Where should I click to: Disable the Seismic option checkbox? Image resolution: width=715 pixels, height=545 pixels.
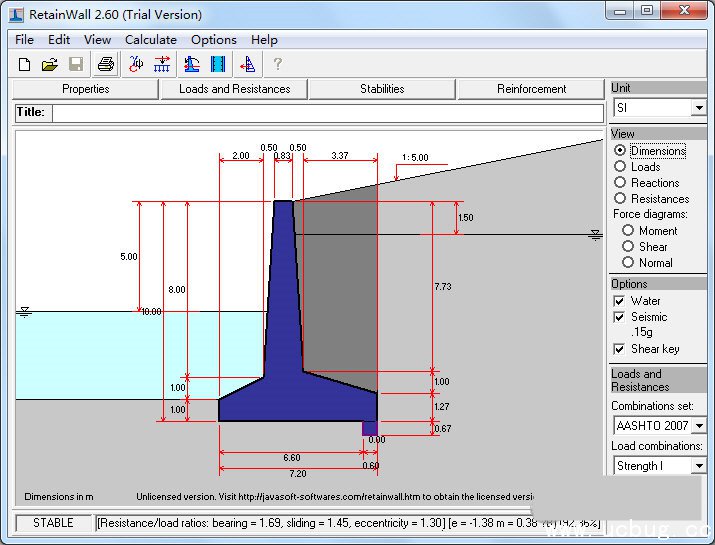620,317
